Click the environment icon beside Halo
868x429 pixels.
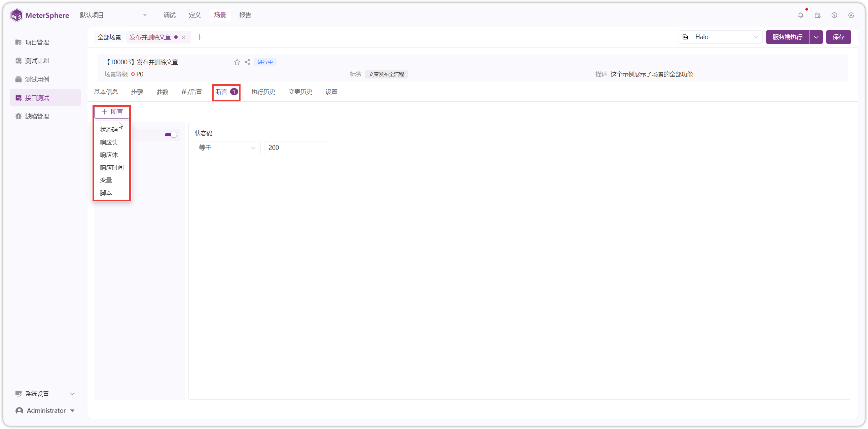point(685,37)
